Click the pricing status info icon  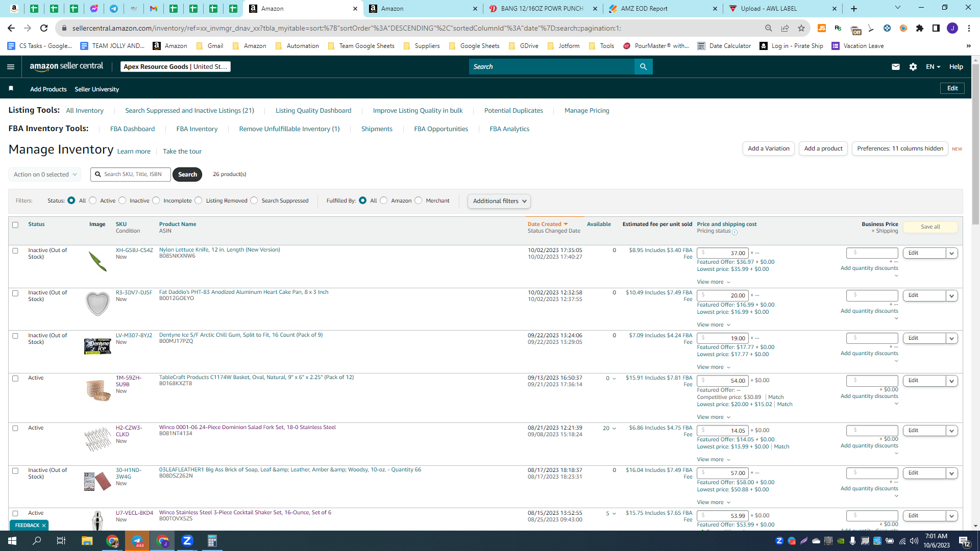point(735,232)
